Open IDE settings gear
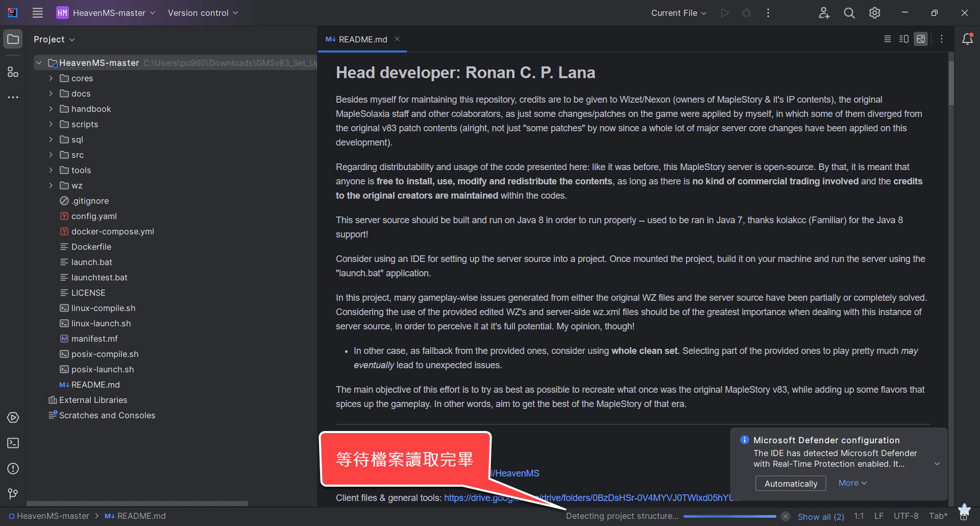This screenshot has width=980, height=526. (875, 13)
